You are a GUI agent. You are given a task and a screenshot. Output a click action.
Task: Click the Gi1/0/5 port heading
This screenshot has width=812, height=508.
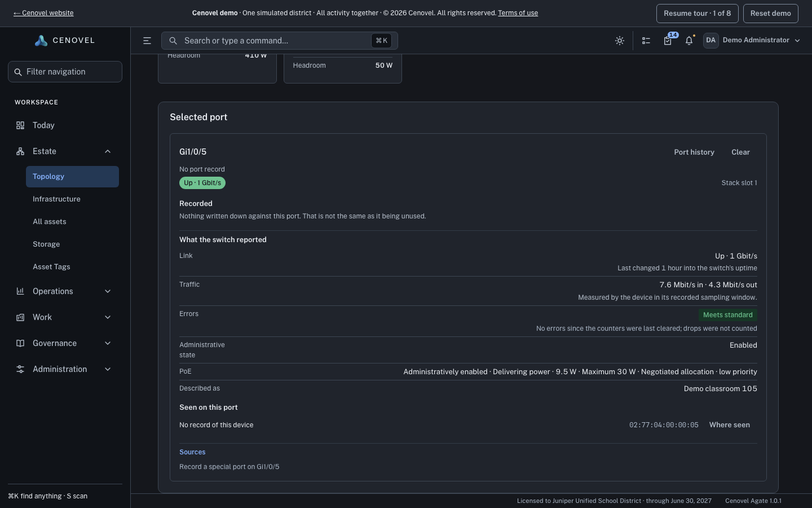pyautogui.click(x=193, y=152)
